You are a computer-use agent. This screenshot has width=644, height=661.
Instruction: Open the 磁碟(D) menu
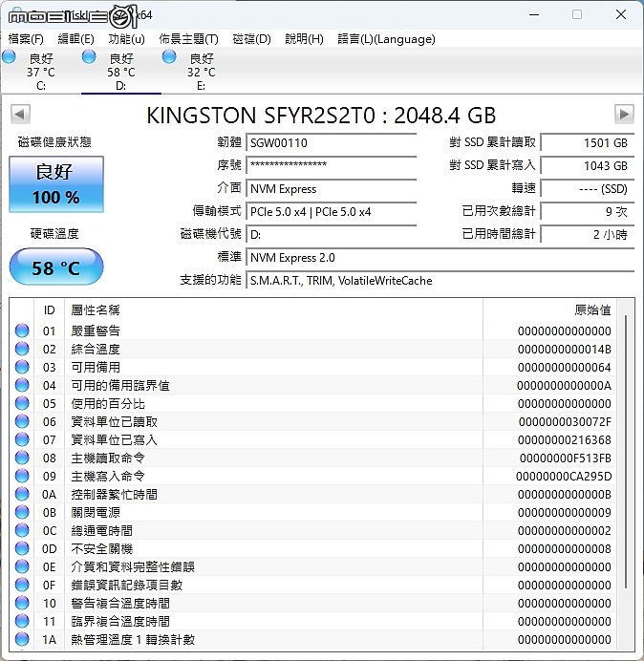pyautogui.click(x=252, y=39)
